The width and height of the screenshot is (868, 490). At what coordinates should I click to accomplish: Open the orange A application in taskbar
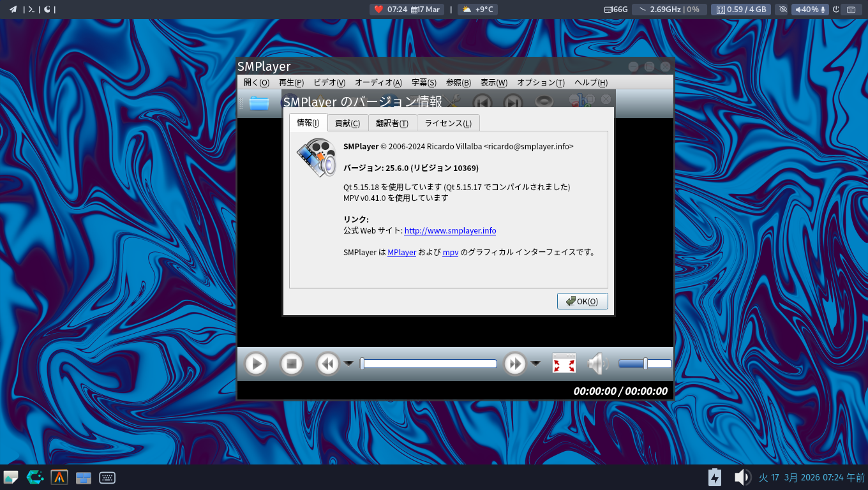coord(59,477)
